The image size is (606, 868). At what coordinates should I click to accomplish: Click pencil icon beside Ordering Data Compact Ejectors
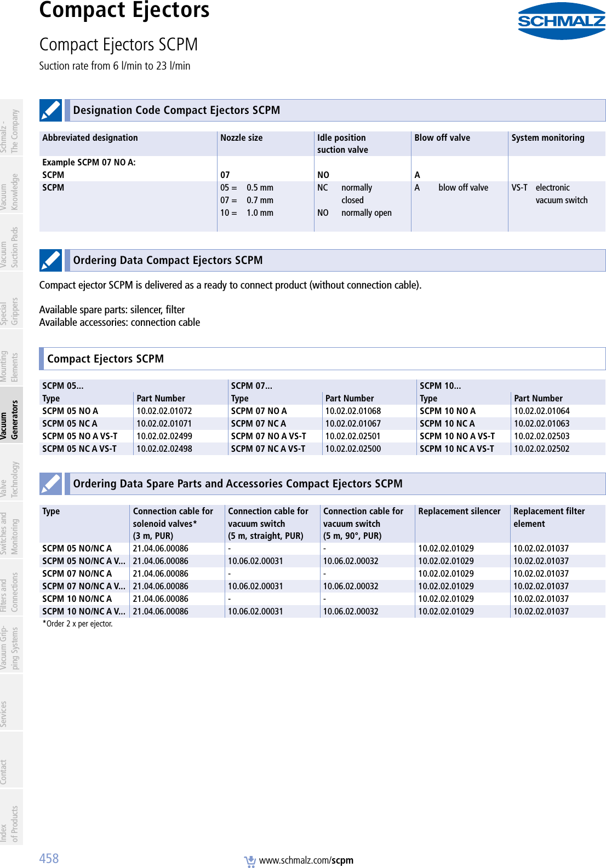click(50, 260)
